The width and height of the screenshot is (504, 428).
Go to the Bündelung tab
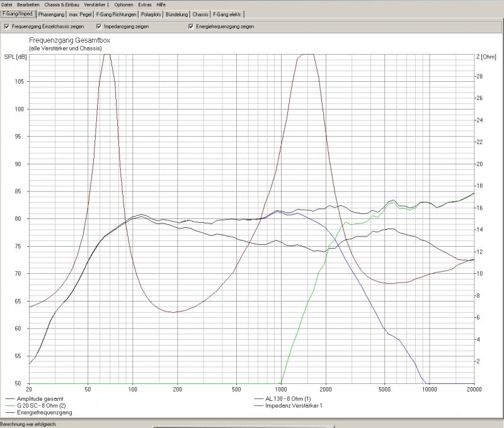tap(177, 14)
